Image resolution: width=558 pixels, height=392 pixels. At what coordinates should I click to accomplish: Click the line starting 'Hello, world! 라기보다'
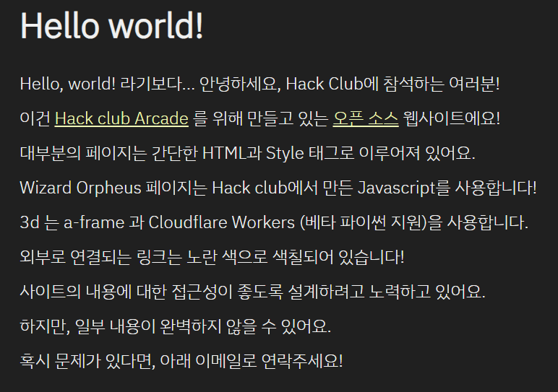pyautogui.click(x=259, y=84)
